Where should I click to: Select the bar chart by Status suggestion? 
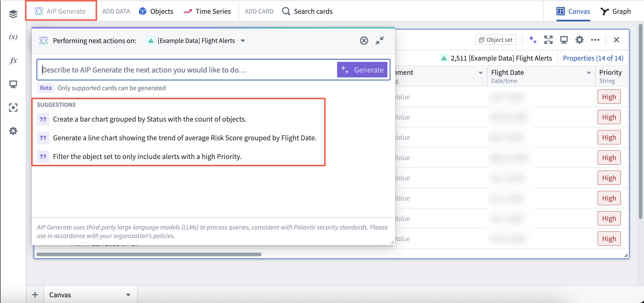(x=150, y=119)
